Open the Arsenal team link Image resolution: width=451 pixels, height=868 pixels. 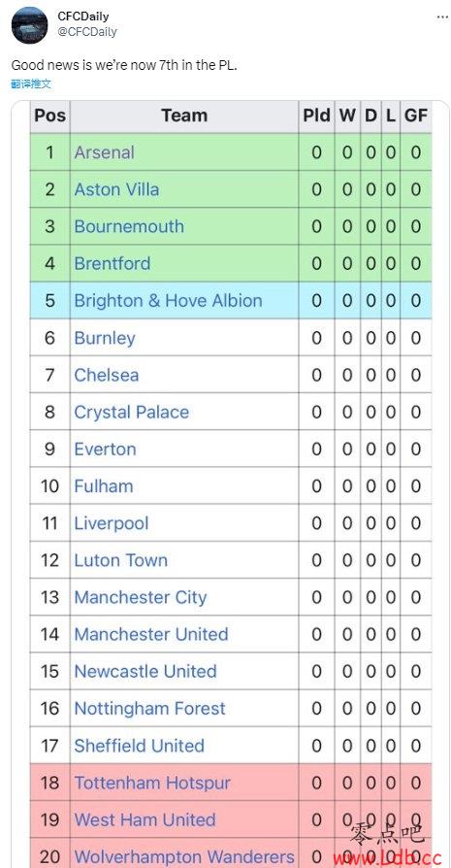(x=104, y=152)
